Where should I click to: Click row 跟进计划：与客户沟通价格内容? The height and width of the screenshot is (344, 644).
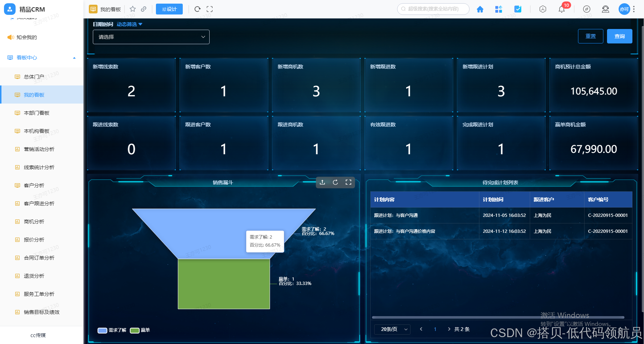[501, 231]
